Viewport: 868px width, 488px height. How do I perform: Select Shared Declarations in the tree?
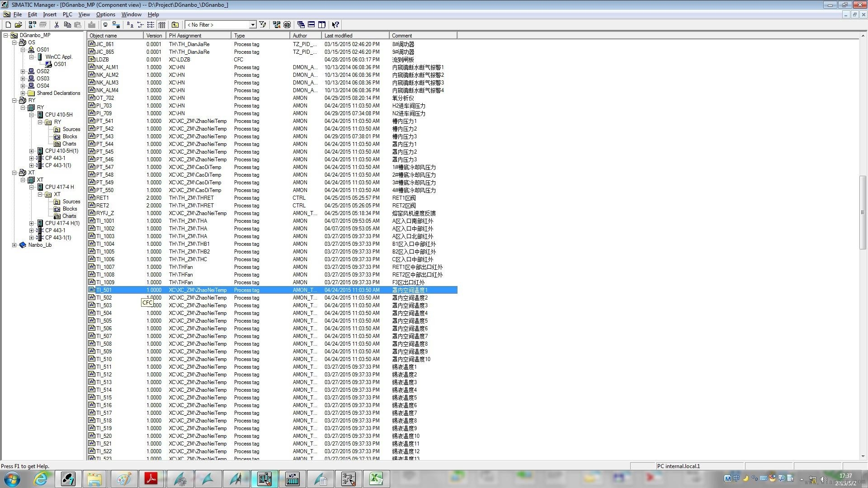pos(58,93)
